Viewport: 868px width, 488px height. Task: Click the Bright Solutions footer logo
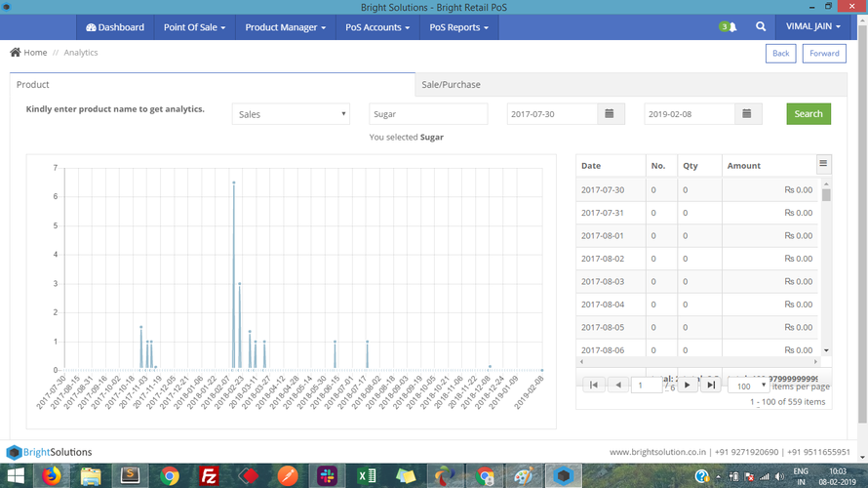pos(49,452)
